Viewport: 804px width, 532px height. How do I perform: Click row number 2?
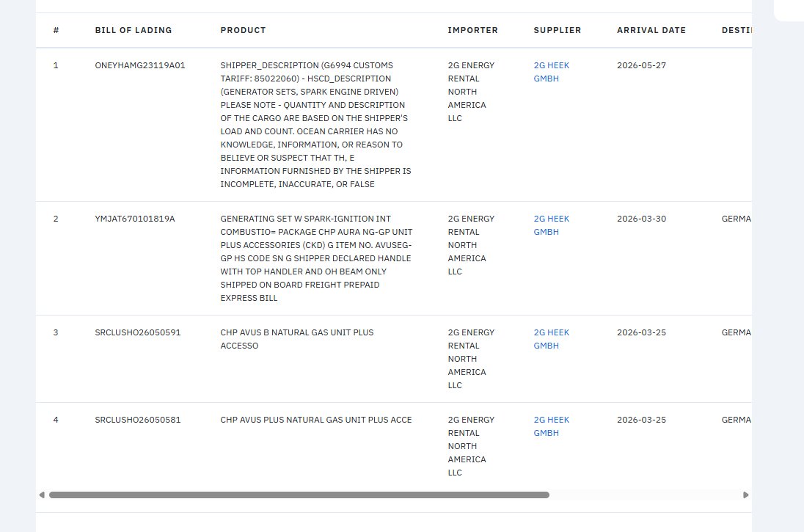pyautogui.click(x=55, y=219)
